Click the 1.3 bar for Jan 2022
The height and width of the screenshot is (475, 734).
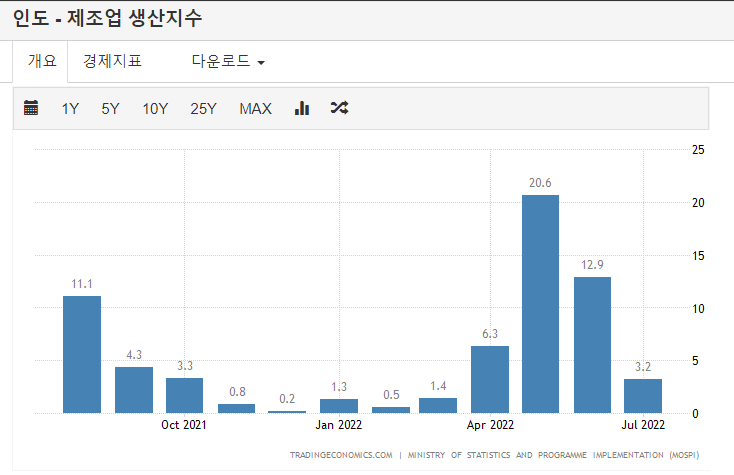pyautogui.click(x=339, y=406)
